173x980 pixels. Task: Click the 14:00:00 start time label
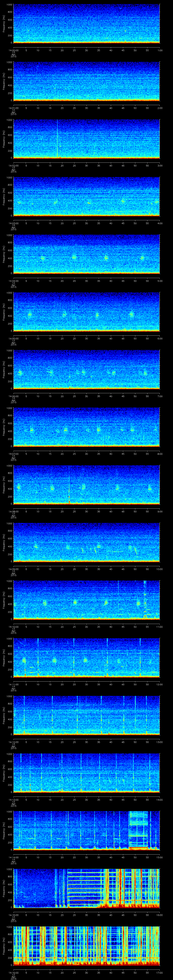[13, 50]
